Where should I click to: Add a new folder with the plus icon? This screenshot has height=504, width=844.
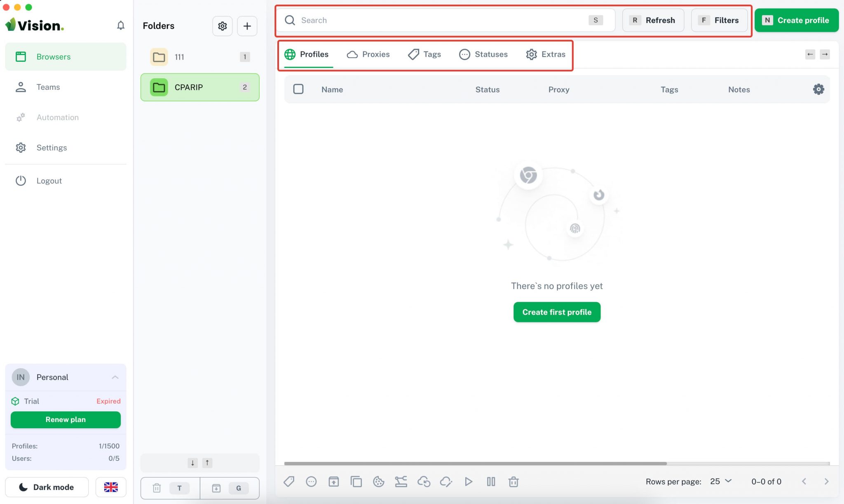click(247, 26)
